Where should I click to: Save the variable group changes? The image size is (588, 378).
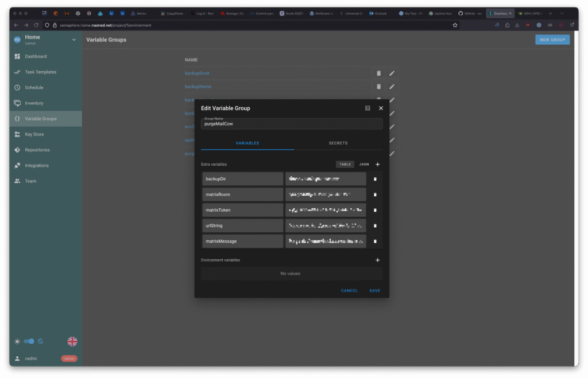coord(374,291)
